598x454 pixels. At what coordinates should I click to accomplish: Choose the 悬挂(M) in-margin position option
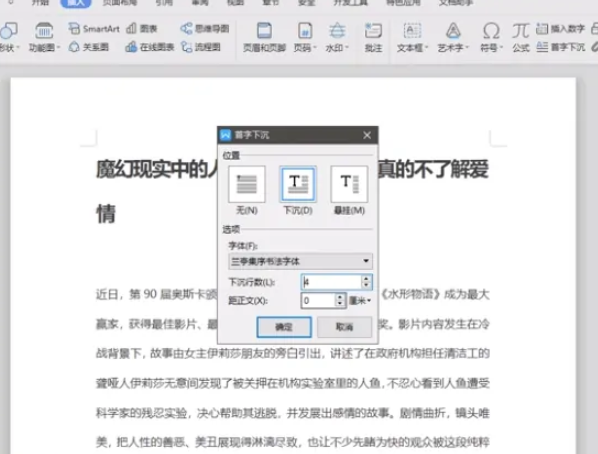349,190
